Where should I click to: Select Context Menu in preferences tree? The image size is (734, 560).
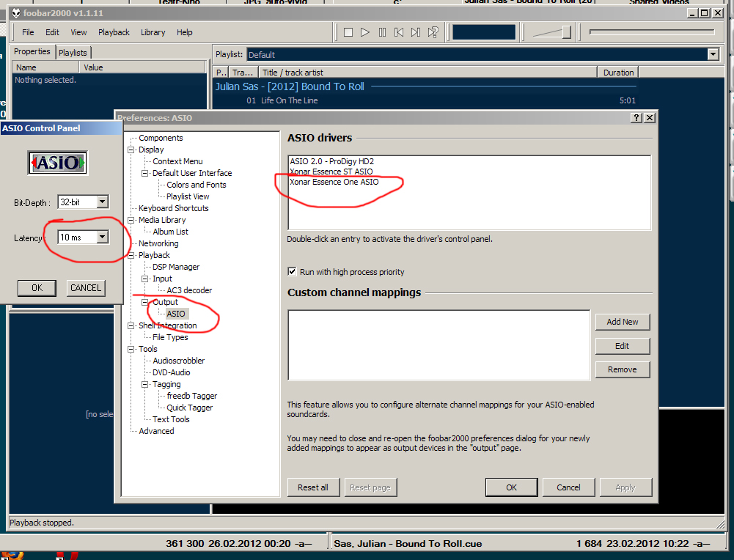(x=177, y=161)
